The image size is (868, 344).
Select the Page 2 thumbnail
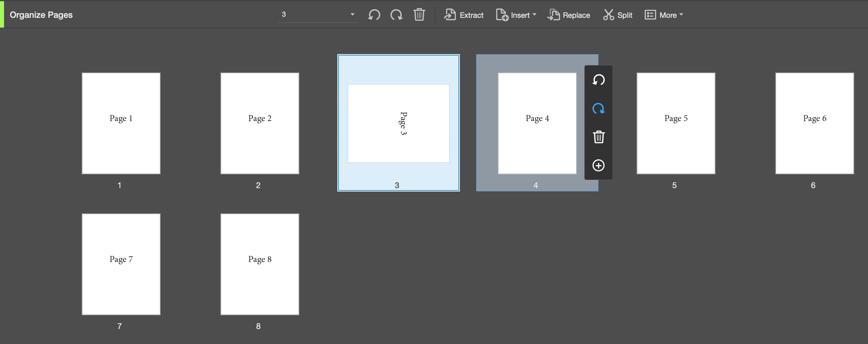tap(260, 123)
